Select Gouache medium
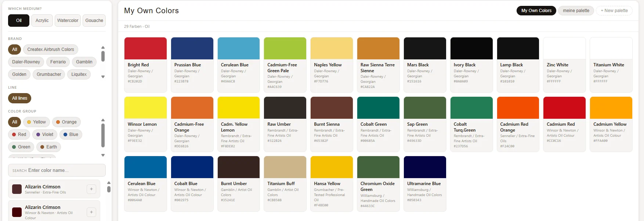The width and height of the screenshot is (644, 221). [x=94, y=21]
